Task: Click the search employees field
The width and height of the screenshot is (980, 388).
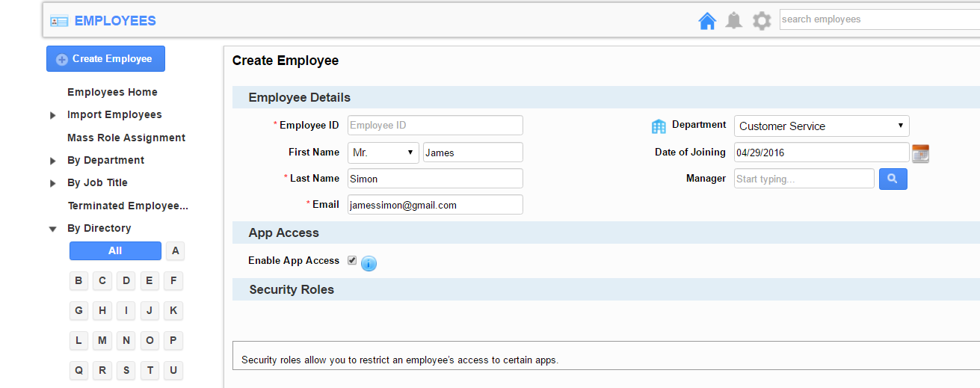Action: click(x=879, y=19)
